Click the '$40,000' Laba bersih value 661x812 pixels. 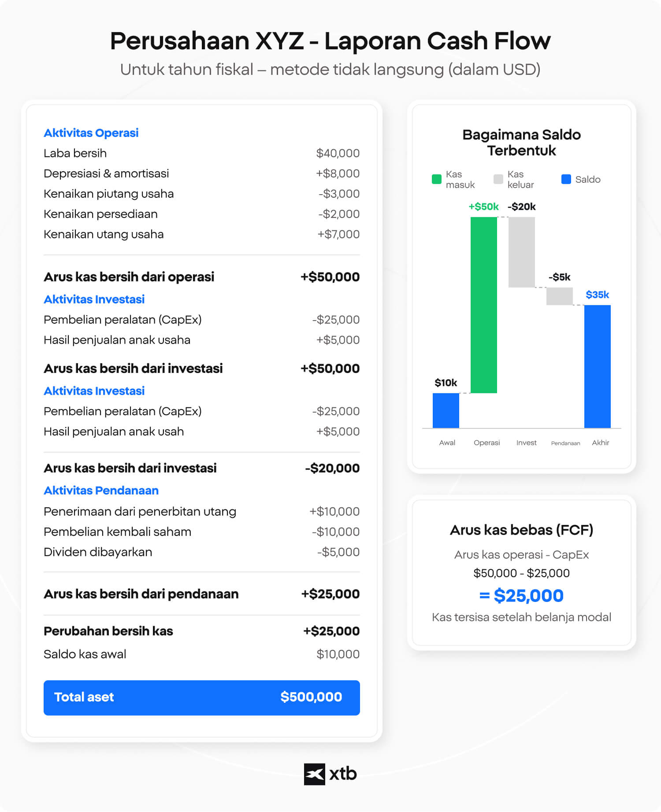338,153
